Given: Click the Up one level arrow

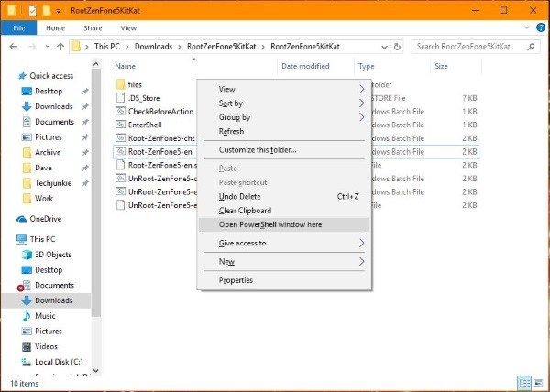Looking at the screenshot, I should coord(60,47).
